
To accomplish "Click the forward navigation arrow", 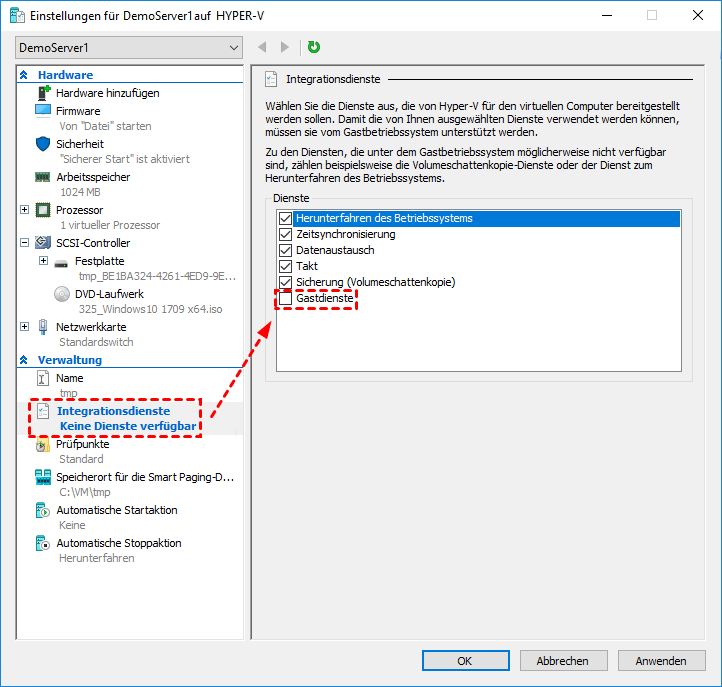I will (x=285, y=47).
